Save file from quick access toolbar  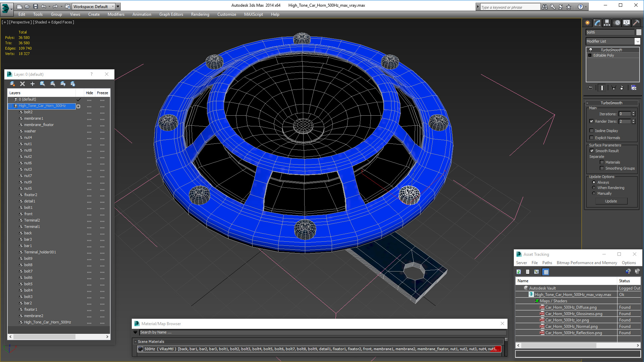click(36, 6)
